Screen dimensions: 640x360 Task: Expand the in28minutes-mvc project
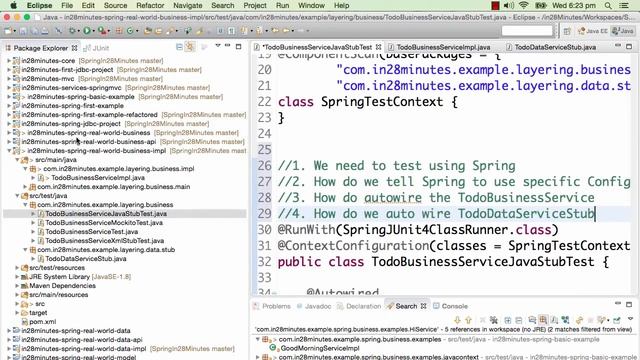coord(9,78)
